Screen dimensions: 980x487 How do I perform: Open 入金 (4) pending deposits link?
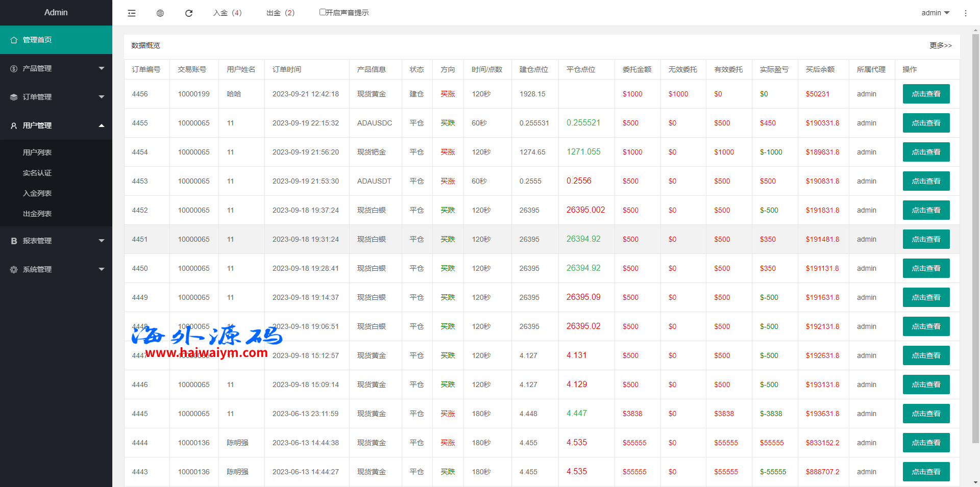pyautogui.click(x=228, y=13)
